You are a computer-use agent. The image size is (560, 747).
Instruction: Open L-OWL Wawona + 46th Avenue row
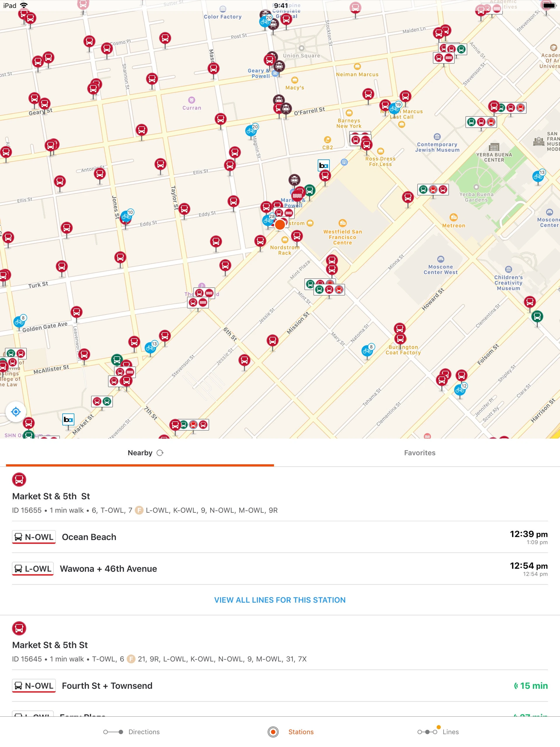coord(280,569)
